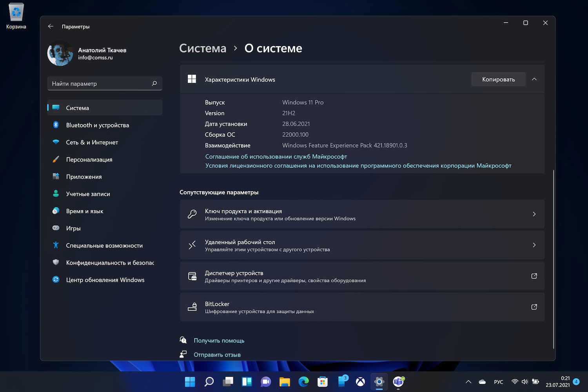Select build number '22000.100'
This screenshot has width=588, height=392.
(296, 134)
